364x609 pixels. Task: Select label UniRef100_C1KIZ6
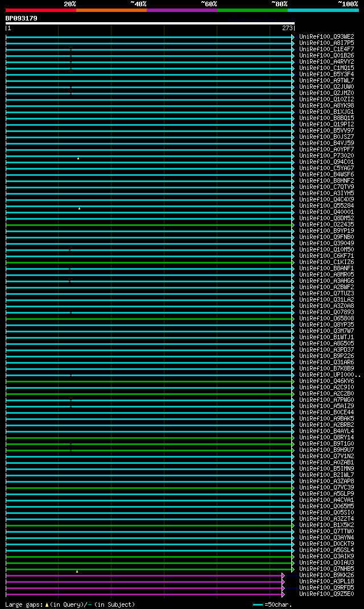coord(326,262)
